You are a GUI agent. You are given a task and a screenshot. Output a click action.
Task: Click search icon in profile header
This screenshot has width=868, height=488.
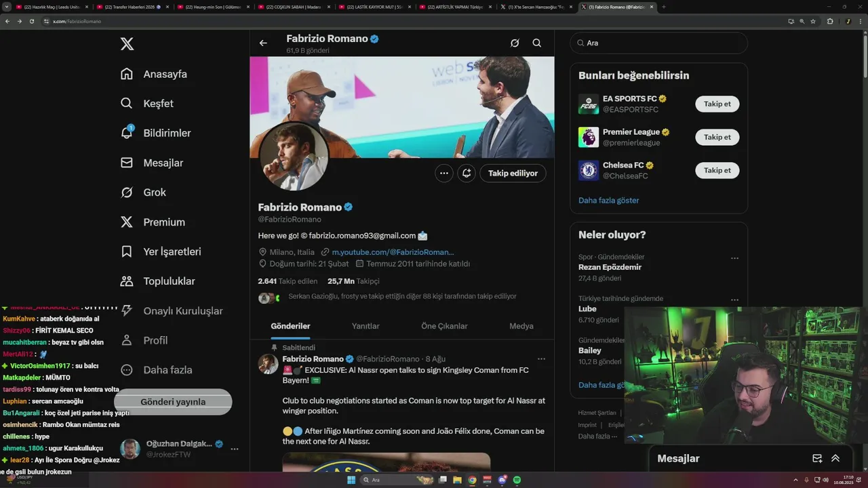[x=536, y=43]
